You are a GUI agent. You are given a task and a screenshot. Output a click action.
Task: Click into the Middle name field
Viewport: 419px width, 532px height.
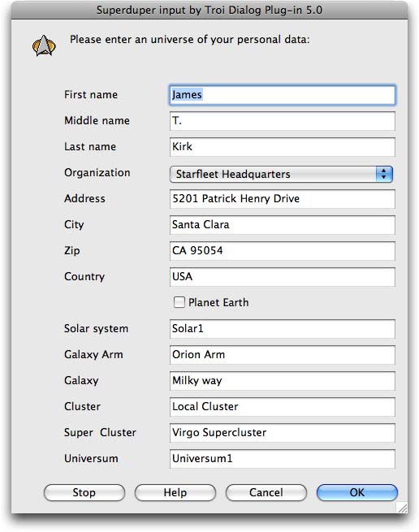click(x=283, y=121)
